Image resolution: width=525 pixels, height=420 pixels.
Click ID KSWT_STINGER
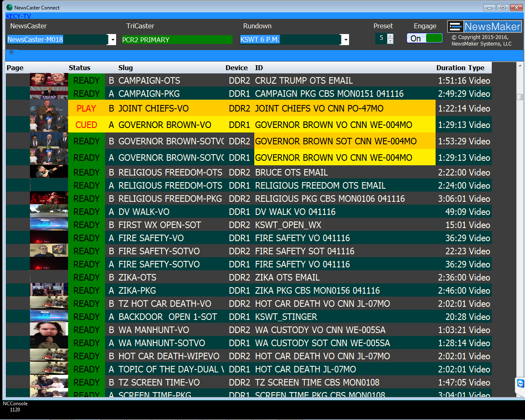286,317
